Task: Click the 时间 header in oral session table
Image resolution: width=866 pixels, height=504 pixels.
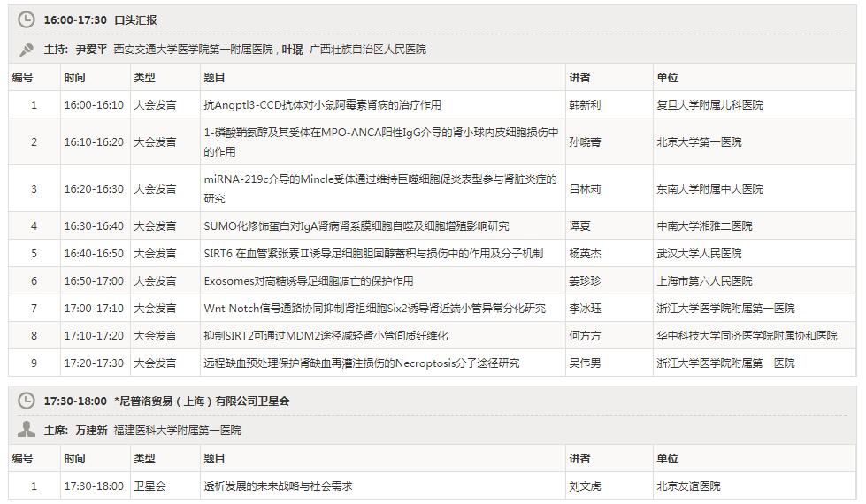Action: [74, 77]
